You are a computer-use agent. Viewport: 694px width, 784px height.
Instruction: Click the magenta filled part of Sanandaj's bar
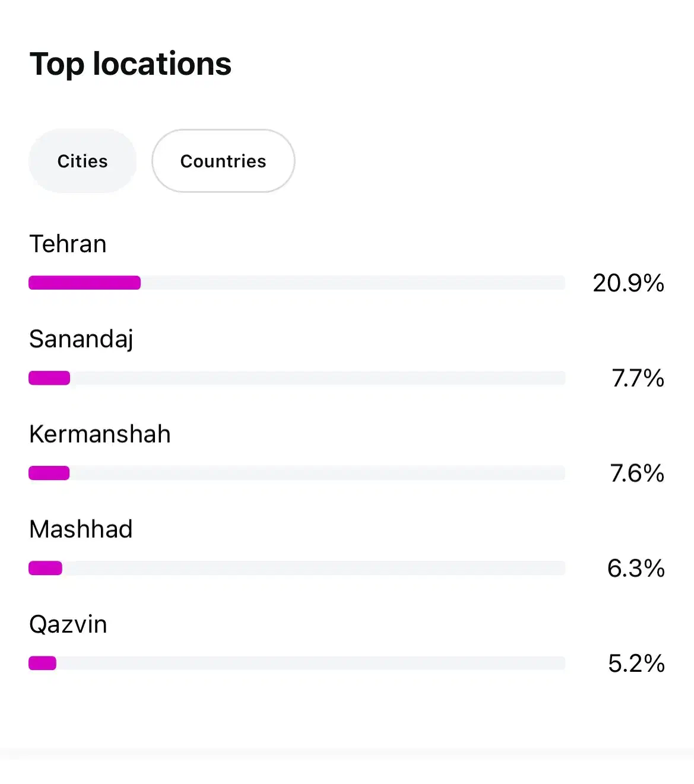[x=49, y=378]
